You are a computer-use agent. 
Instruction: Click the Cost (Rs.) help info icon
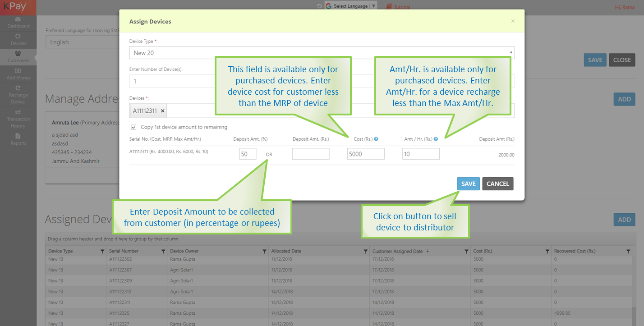pyautogui.click(x=376, y=139)
